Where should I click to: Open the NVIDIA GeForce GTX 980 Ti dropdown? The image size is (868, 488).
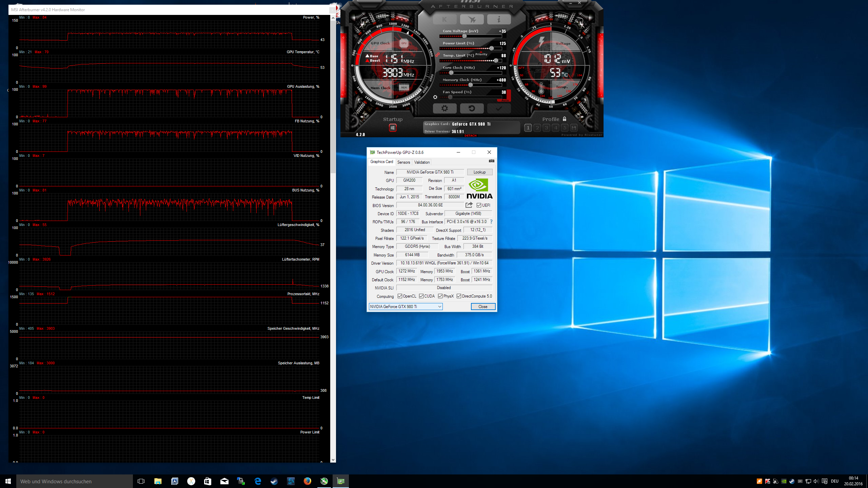pyautogui.click(x=406, y=307)
